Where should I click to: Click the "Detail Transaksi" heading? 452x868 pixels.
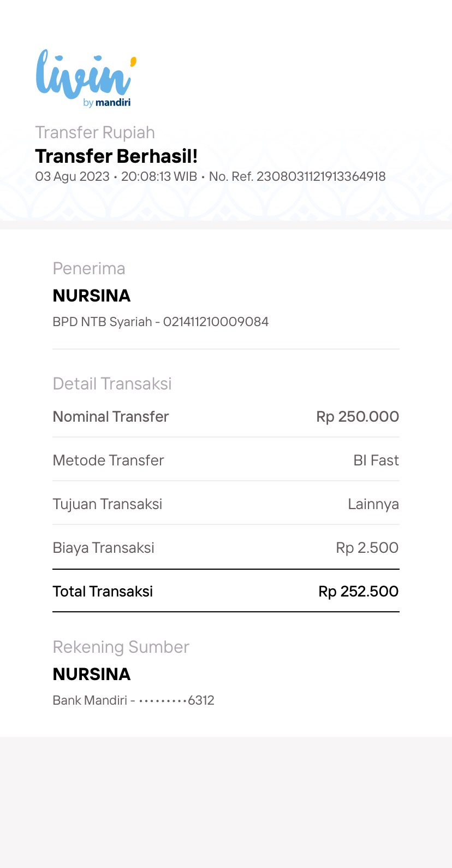112,383
